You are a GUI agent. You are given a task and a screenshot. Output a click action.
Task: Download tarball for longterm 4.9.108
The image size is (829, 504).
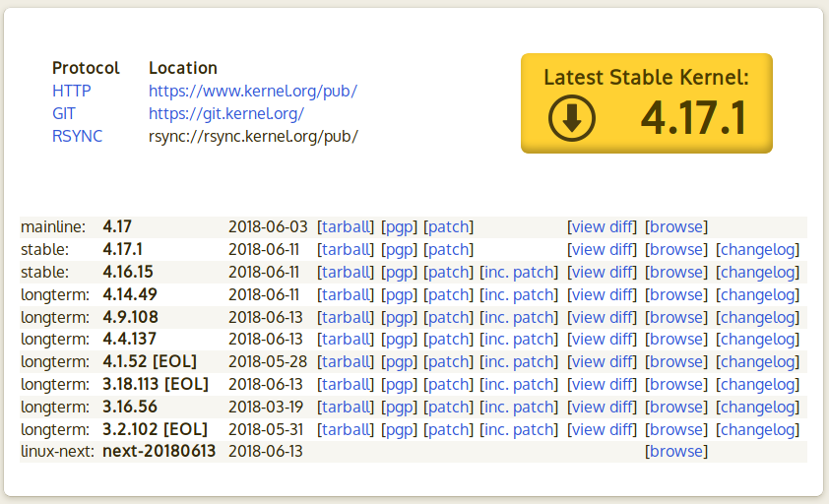pyautogui.click(x=346, y=317)
